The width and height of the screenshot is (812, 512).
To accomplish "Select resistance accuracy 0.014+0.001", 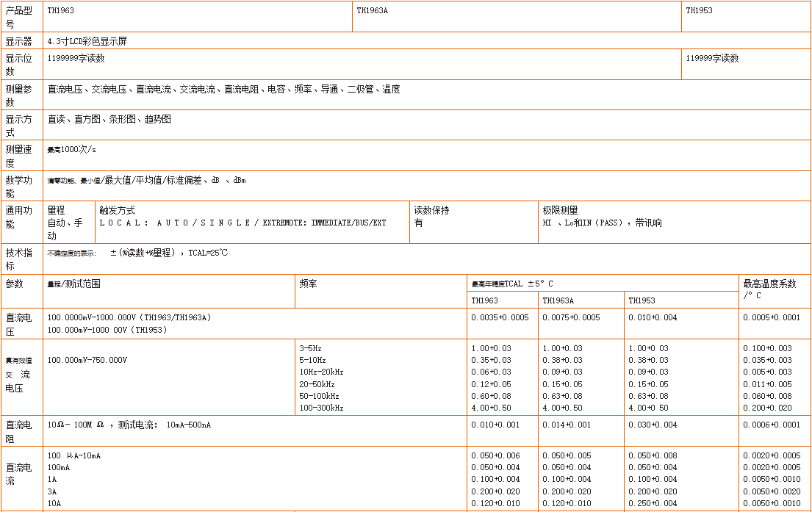I will pyautogui.click(x=567, y=425).
